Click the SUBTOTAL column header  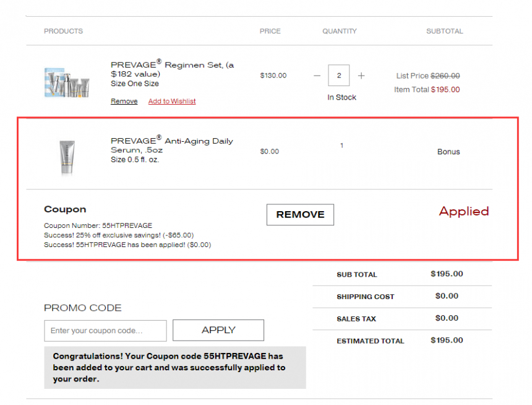coord(444,31)
